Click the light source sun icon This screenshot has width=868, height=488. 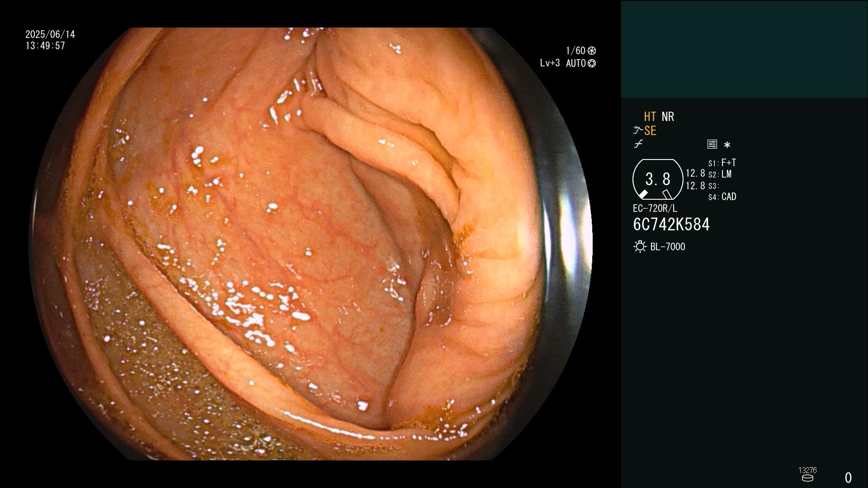(x=640, y=247)
